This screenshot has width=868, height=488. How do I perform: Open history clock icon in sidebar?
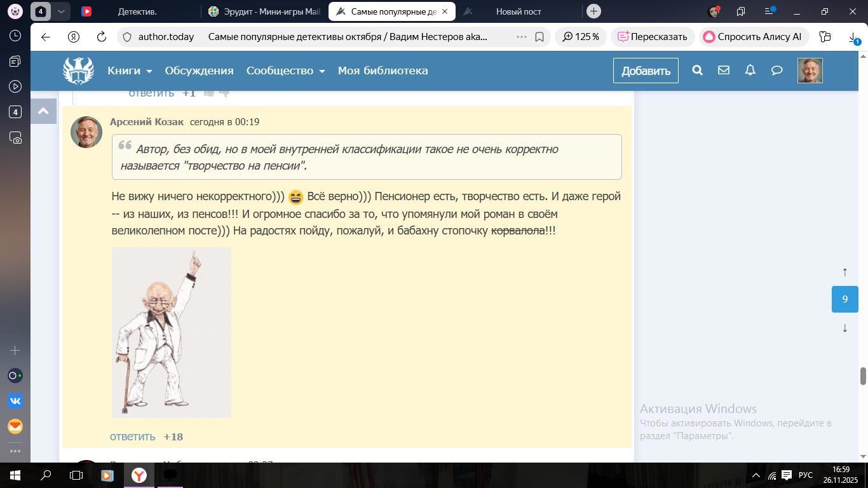[x=15, y=36]
